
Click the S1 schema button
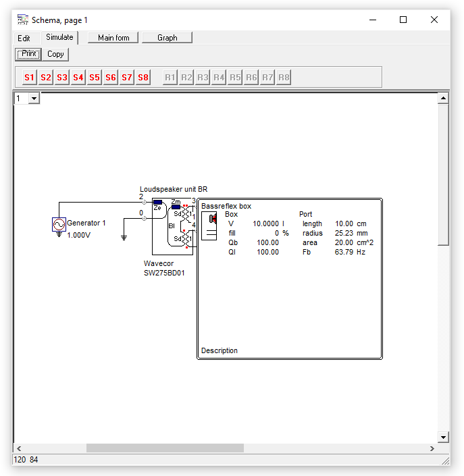pos(29,78)
